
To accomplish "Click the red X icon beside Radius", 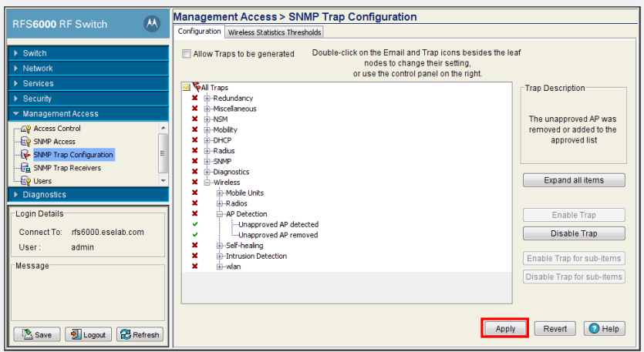I will click(x=195, y=150).
